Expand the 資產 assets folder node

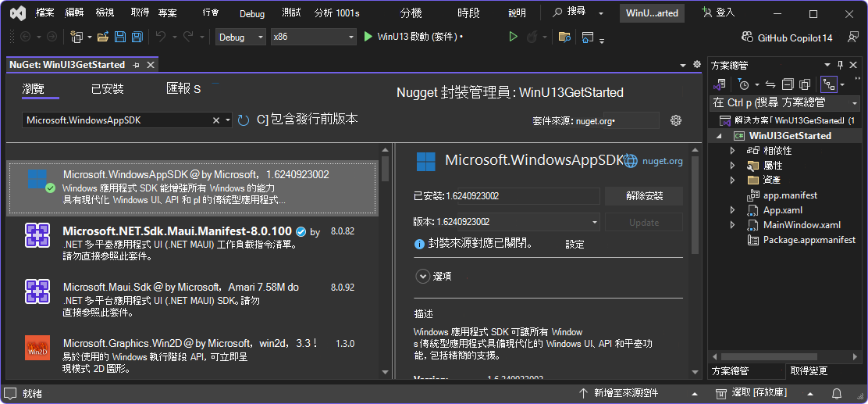732,180
